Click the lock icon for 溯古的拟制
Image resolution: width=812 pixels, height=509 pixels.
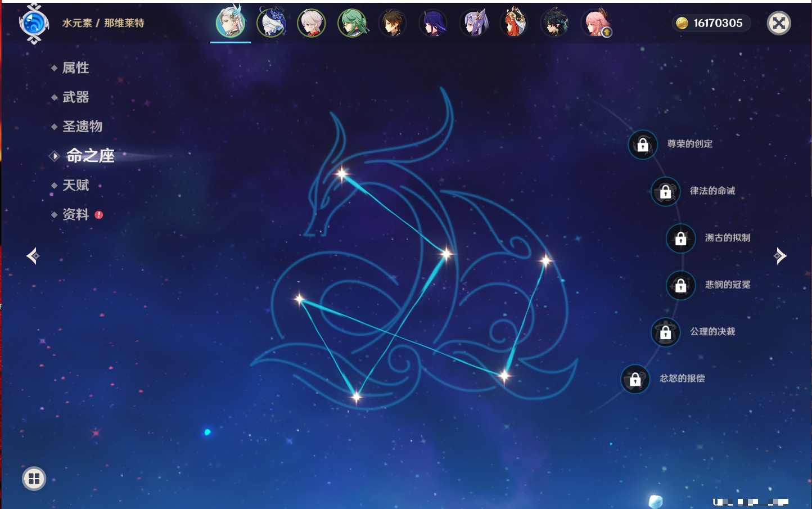pos(680,238)
